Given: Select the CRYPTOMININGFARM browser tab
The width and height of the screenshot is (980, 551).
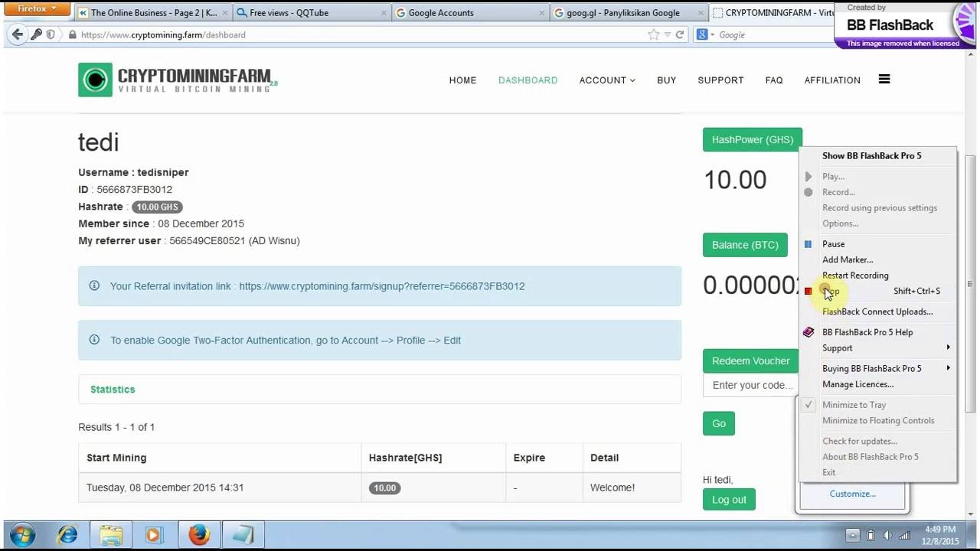Looking at the screenshot, I should tap(772, 12).
